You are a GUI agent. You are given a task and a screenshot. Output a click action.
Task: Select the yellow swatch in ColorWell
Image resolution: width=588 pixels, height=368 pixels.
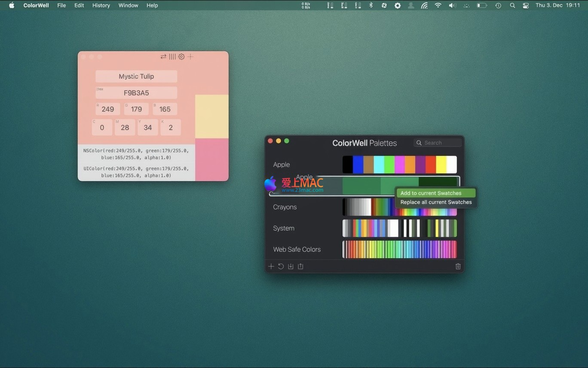[x=212, y=116]
